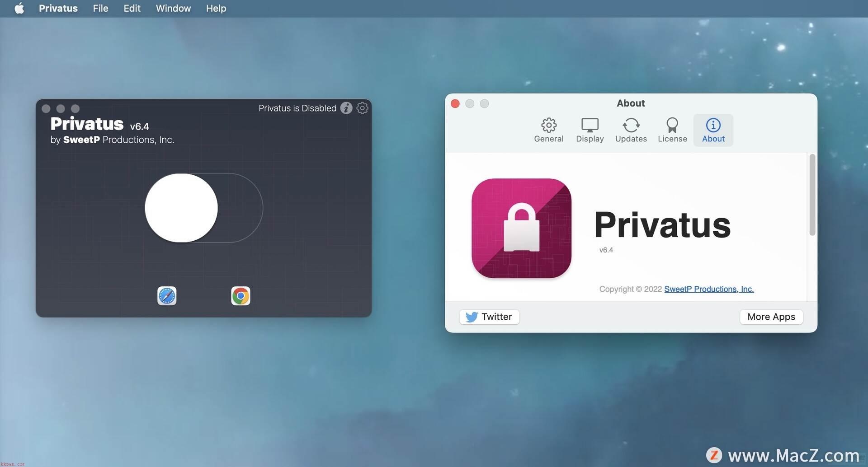
Task: Open the File menu
Action: pyautogui.click(x=100, y=8)
